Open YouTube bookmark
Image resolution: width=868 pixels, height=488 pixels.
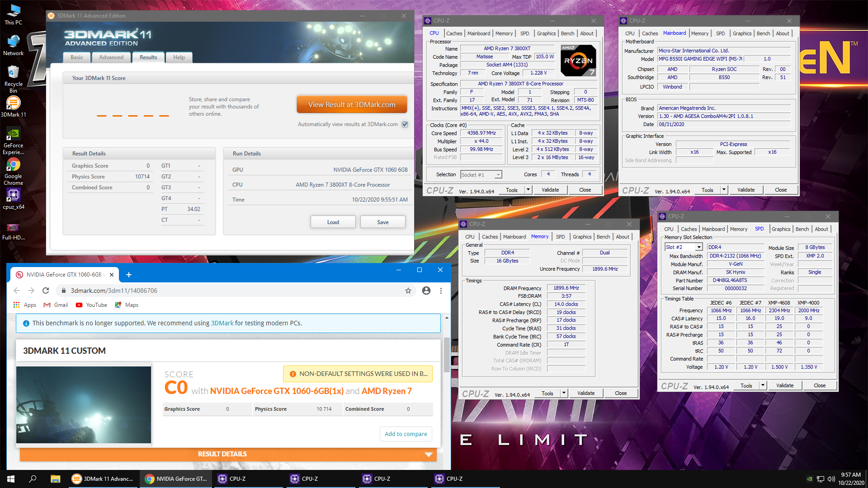[91, 305]
